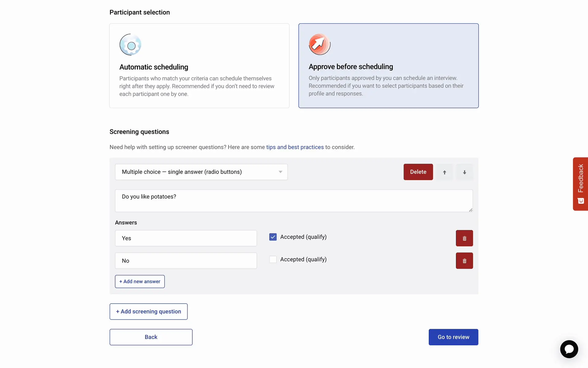Move the screening question up
588x368 pixels.
pyautogui.click(x=444, y=172)
